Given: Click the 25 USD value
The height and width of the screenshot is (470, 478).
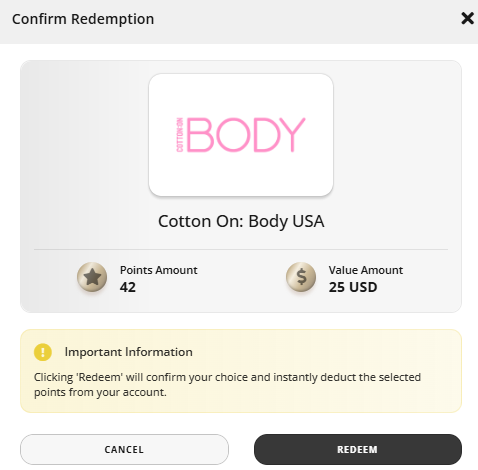Looking at the screenshot, I should [353, 287].
